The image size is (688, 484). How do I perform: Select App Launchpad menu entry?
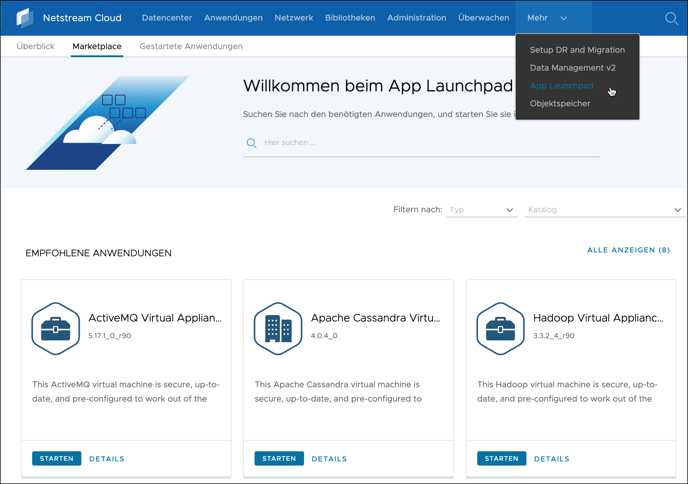(x=561, y=86)
